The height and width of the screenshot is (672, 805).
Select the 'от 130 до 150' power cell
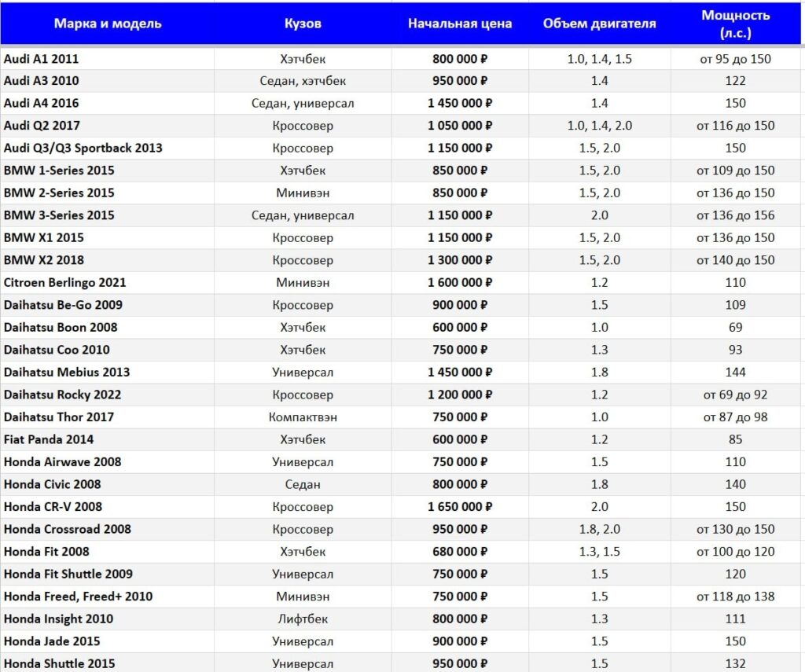736,529
